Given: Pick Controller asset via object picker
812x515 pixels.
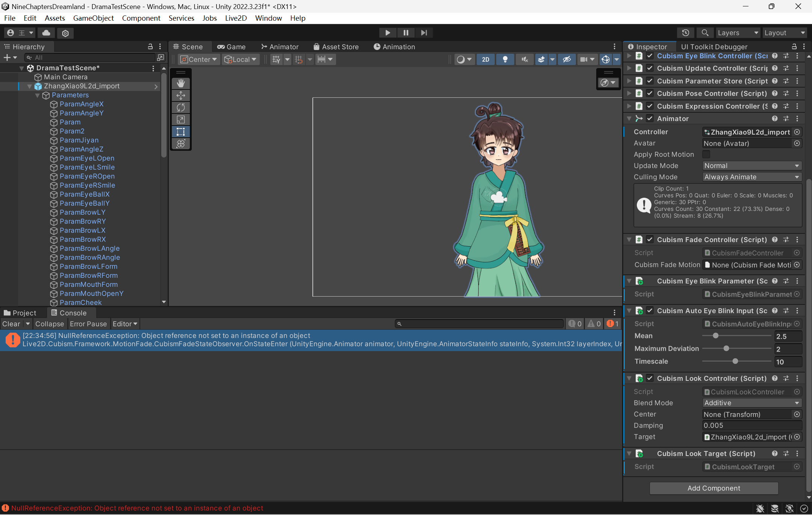Looking at the screenshot, I should (x=797, y=132).
